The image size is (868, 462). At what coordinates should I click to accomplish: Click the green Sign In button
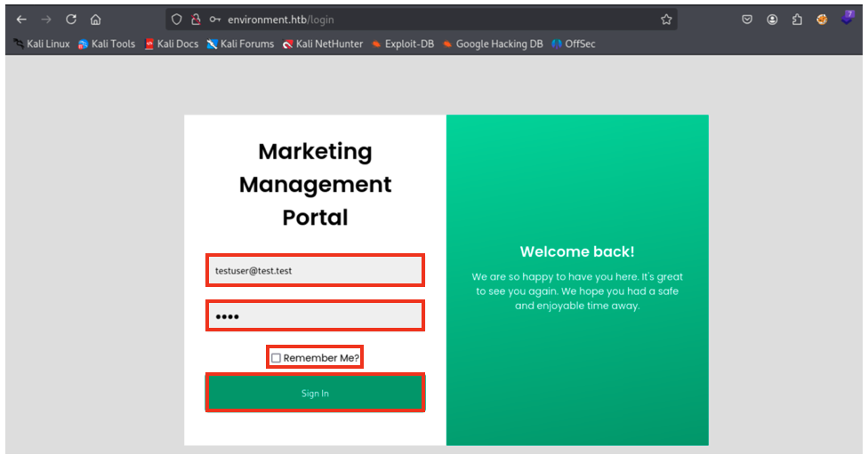point(315,393)
